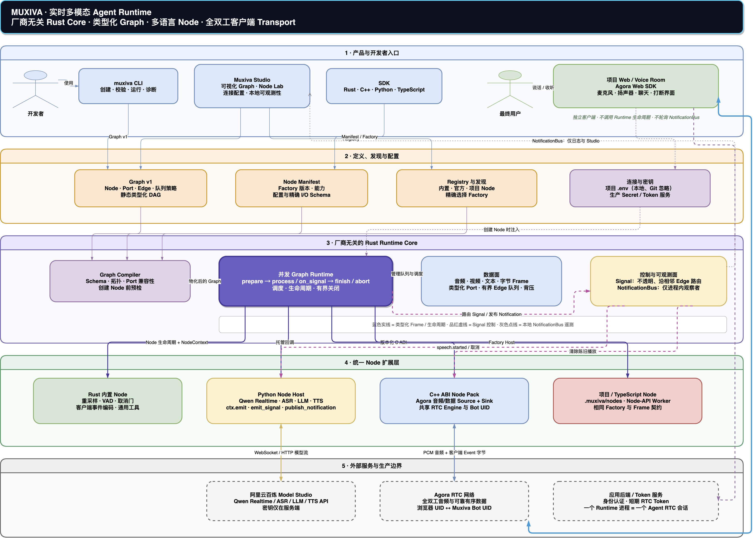The width and height of the screenshot is (756, 538).
Task: Click the 1 · 产品与开发者入口 section header
Action: pos(372,53)
